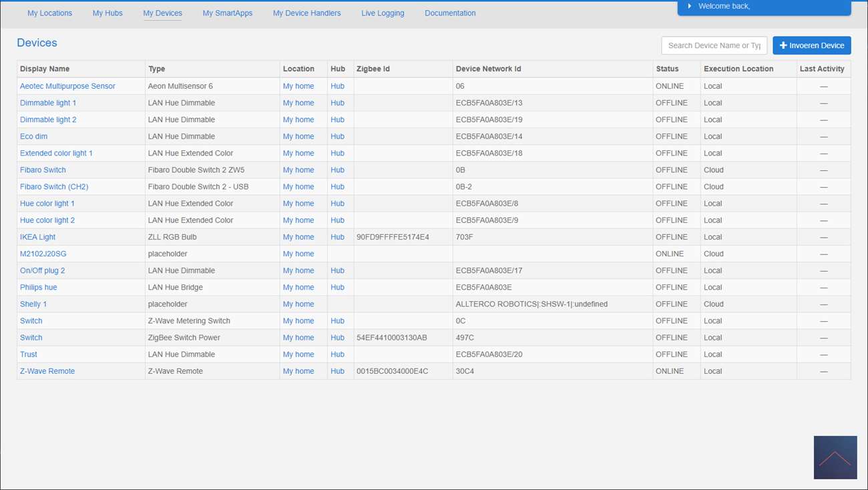Open the Extended color light 1 link
The image size is (868, 490).
56,153
